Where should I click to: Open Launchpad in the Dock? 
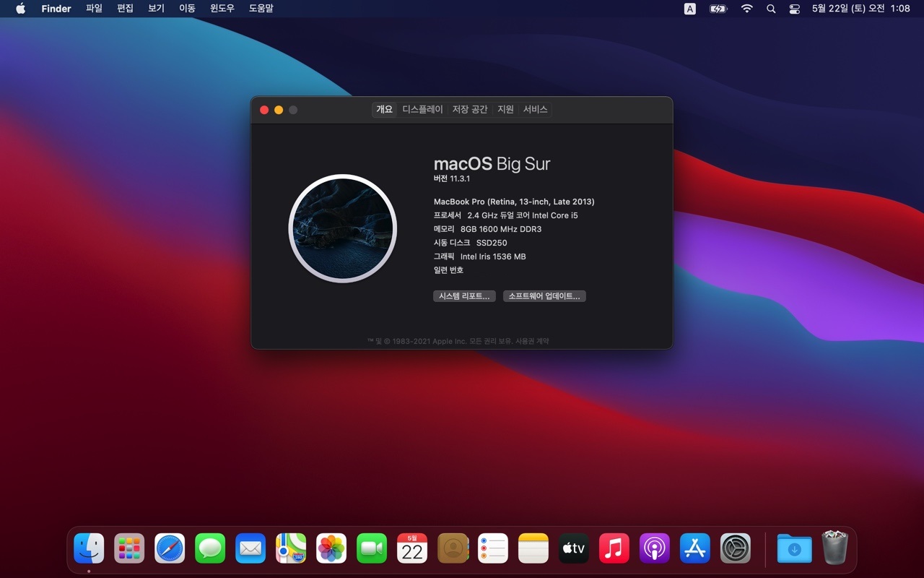129,548
